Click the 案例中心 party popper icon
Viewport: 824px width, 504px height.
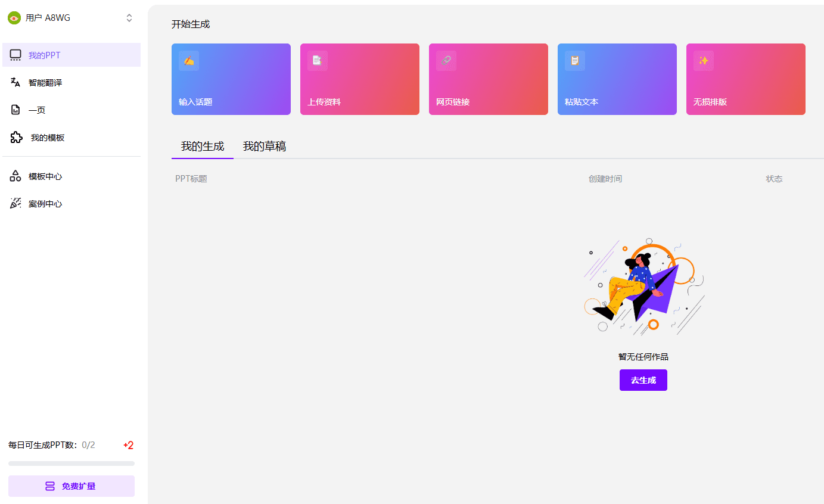click(x=15, y=203)
